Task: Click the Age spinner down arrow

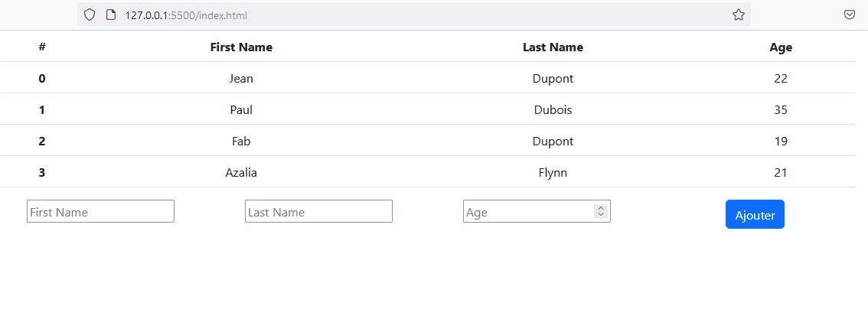Action: [x=601, y=214]
